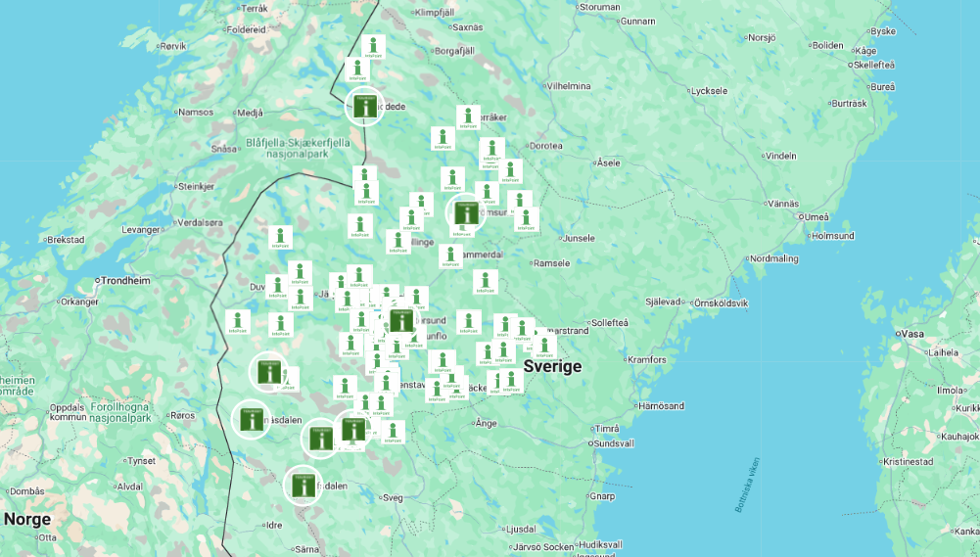The width and height of the screenshot is (980, 557).
Task: Select the Örnsköldsvik label
Action: coord(721,303)
